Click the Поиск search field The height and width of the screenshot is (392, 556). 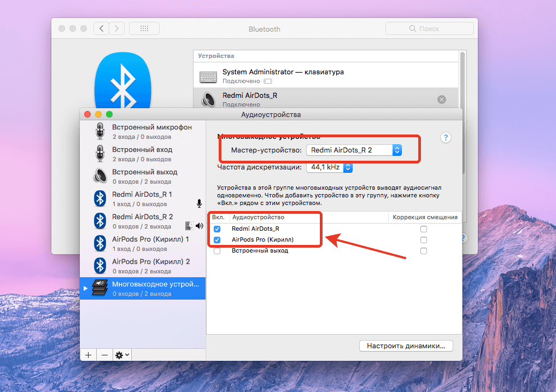(x=430, y=28)
